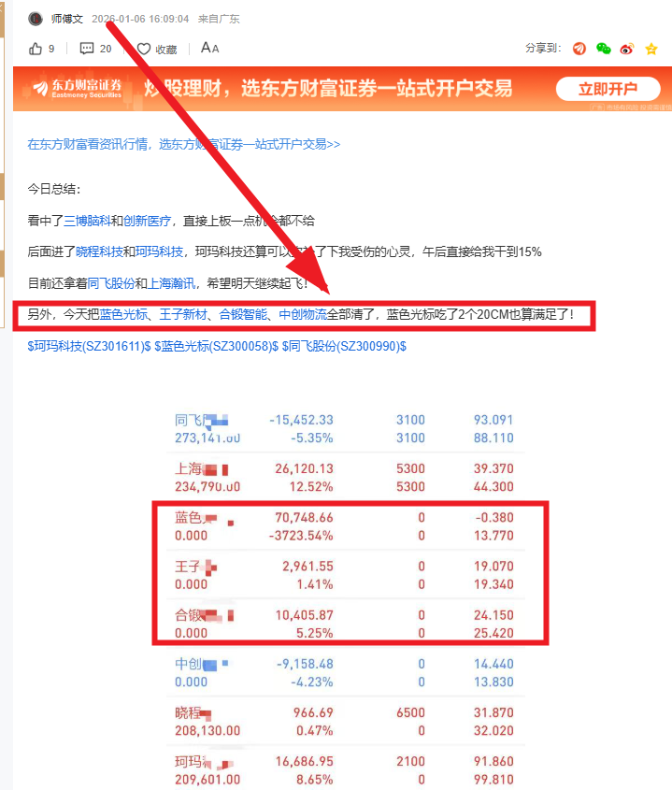The width and height of the screenshot is (672, 790).
Task: Click the 70,748.66 profit value
Action: coord(305,518)
